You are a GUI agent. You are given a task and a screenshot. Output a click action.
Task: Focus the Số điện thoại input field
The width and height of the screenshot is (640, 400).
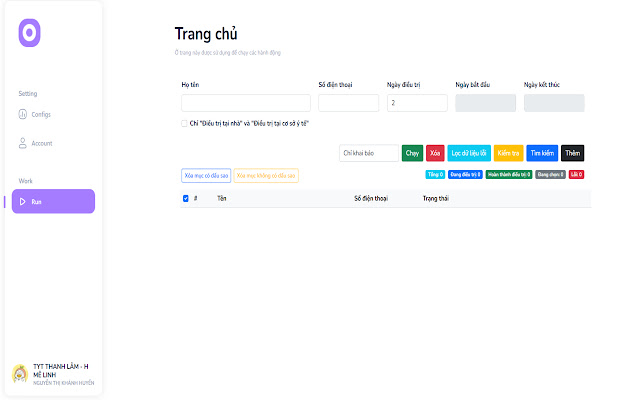[349, 103]
